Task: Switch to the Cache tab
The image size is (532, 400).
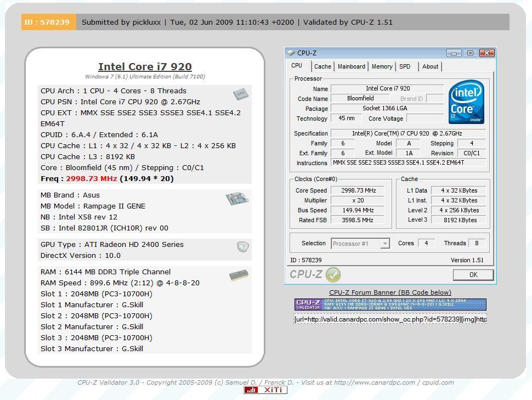Action: pyautogui.click(x=322, y=66)
